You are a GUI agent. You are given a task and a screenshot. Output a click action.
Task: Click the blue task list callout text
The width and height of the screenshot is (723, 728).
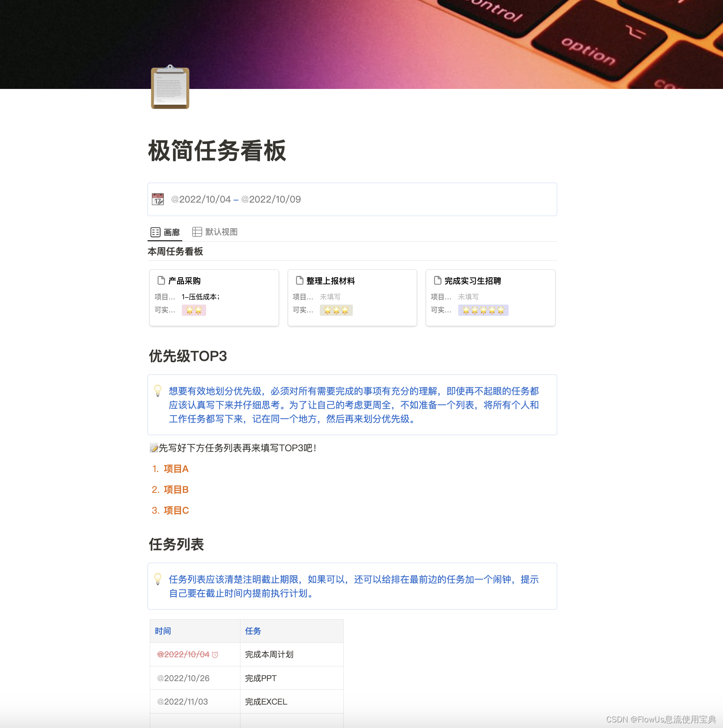(354, 586)
